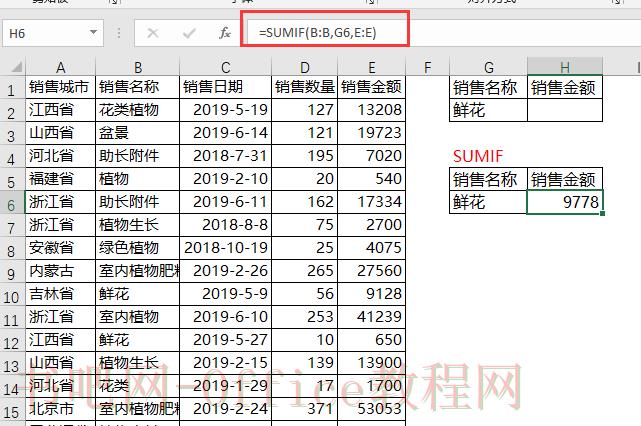Select column A header
The width and height of the screenshot is (641, 426).
[x=61, y=67]
